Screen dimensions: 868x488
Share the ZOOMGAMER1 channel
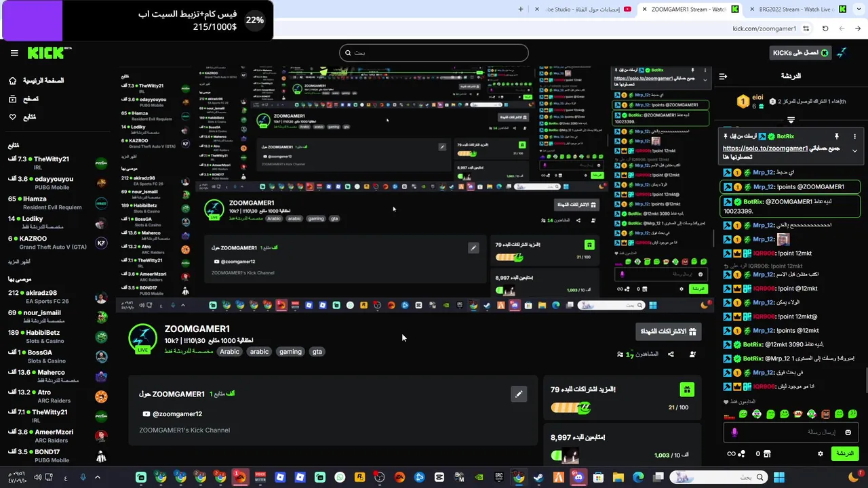click(671, 354)
